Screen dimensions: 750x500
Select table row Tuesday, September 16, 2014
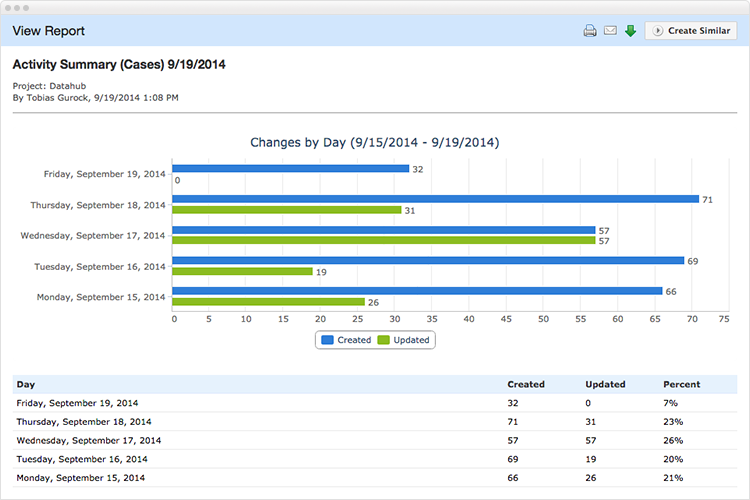tap(375, 459)
